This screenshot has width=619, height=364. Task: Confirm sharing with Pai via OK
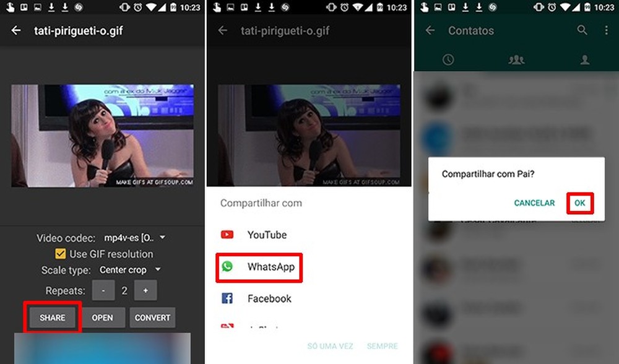579,202
